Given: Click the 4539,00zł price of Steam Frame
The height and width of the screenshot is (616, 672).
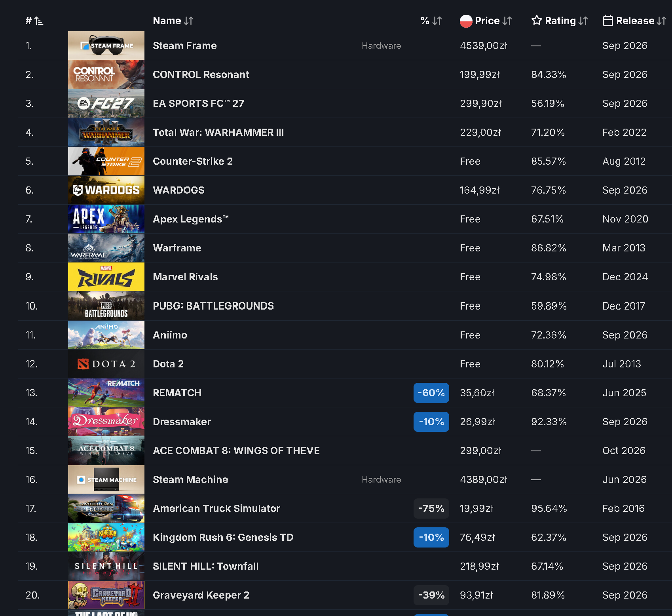Looking at the screenshot, I should click(x=484, y=46).
